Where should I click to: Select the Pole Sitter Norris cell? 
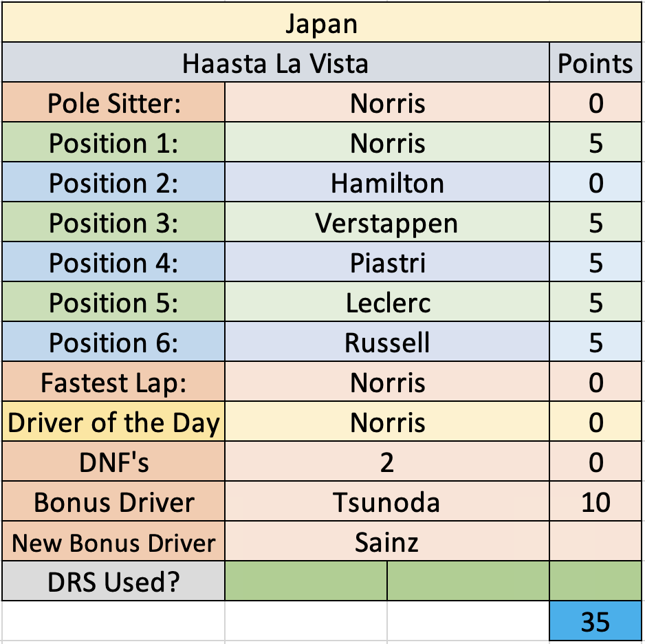pyautogui.click(x=387, y=102)
